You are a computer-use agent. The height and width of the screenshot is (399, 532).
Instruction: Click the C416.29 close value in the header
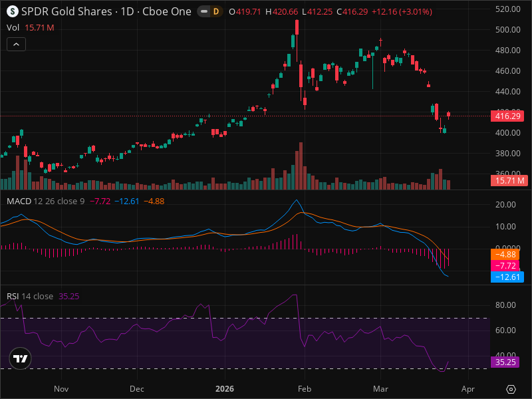tap(352, 12)
